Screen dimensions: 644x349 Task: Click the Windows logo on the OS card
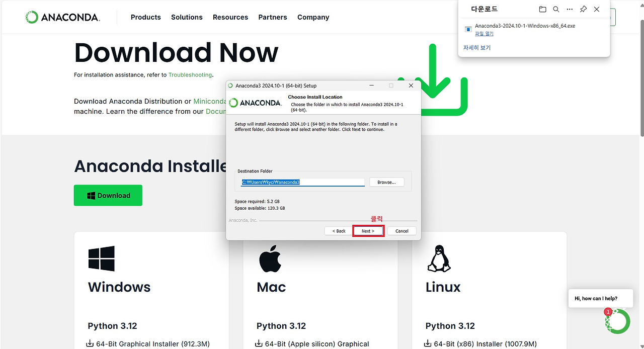102,259
